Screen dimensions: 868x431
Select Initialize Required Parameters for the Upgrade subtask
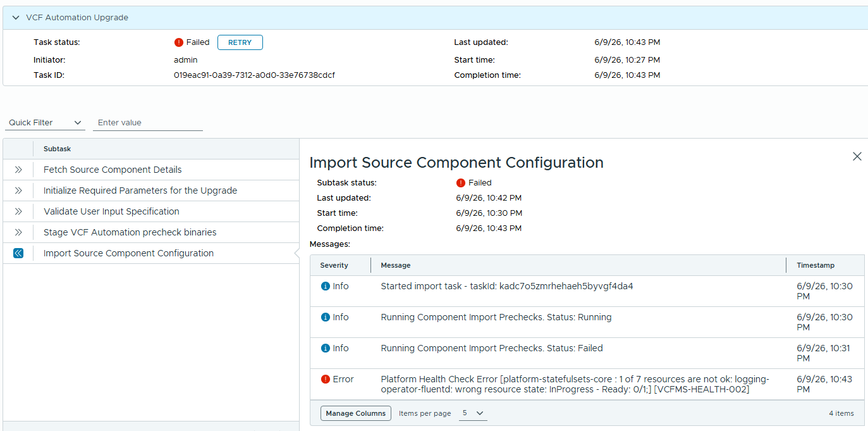[x=140, y=191]
